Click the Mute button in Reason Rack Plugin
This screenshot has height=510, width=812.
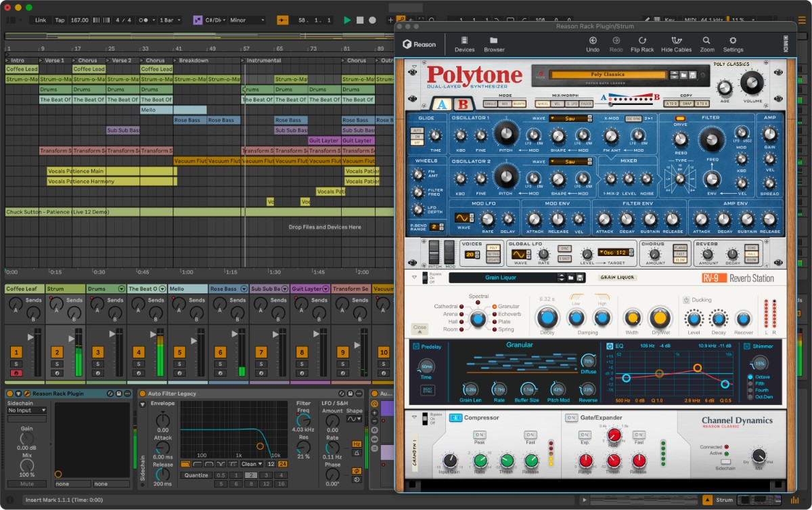pos(27,484)
